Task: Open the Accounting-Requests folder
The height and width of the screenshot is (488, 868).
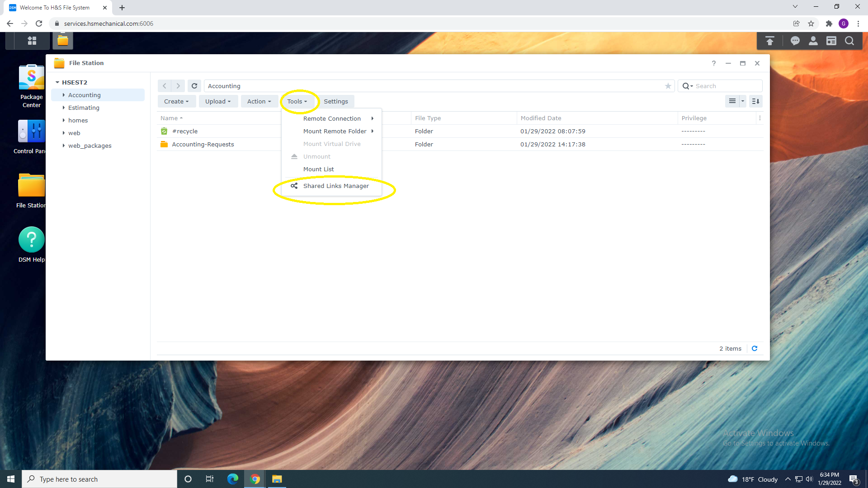Action: (203, 144)
